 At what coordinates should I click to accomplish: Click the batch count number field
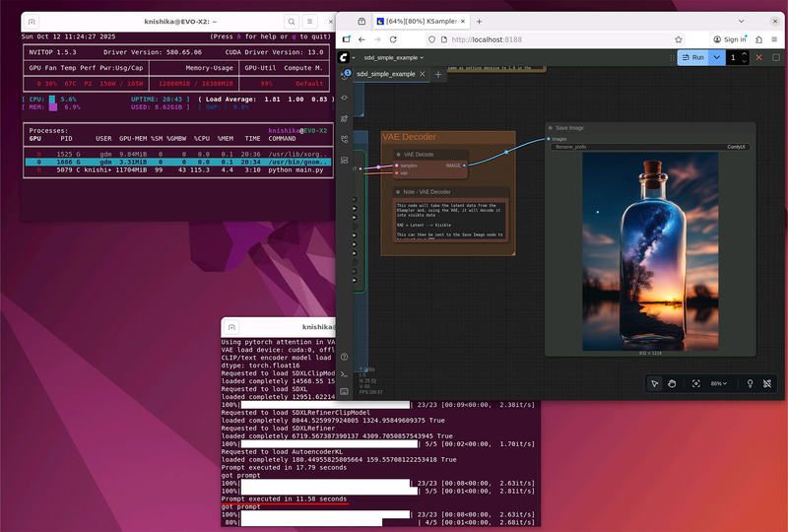[733, 57]
